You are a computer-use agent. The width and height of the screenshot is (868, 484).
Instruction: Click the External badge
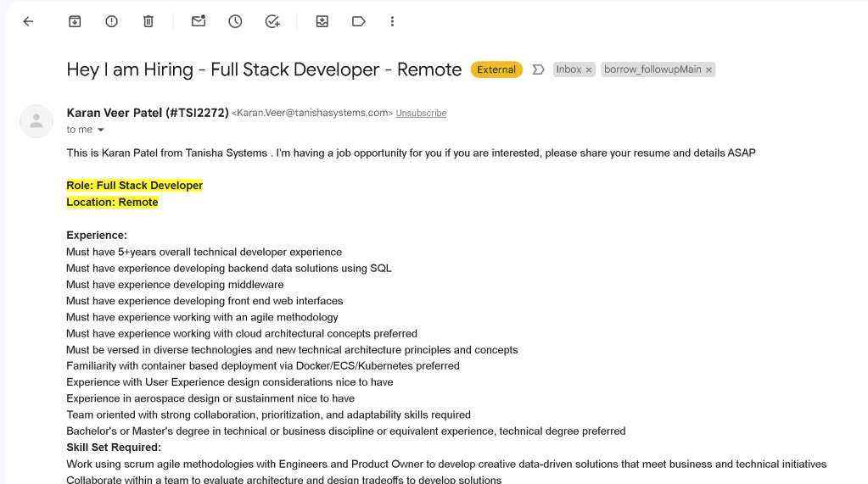tap(496, 70)
